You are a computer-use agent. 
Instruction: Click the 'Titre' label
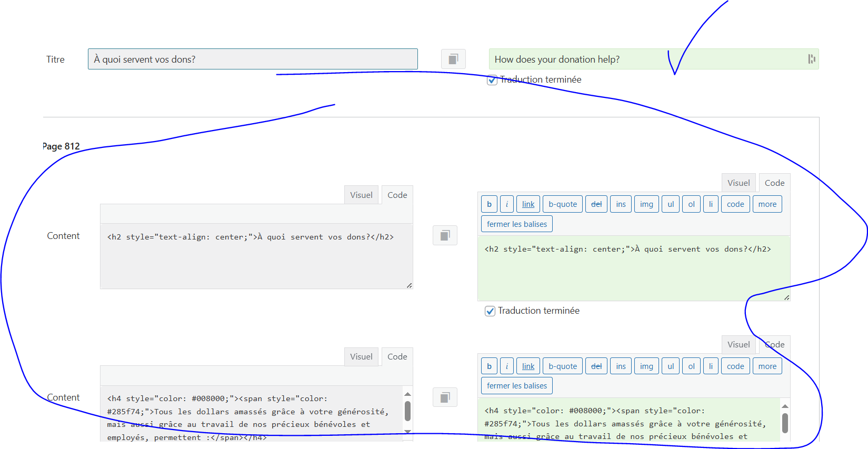[55, 59]
